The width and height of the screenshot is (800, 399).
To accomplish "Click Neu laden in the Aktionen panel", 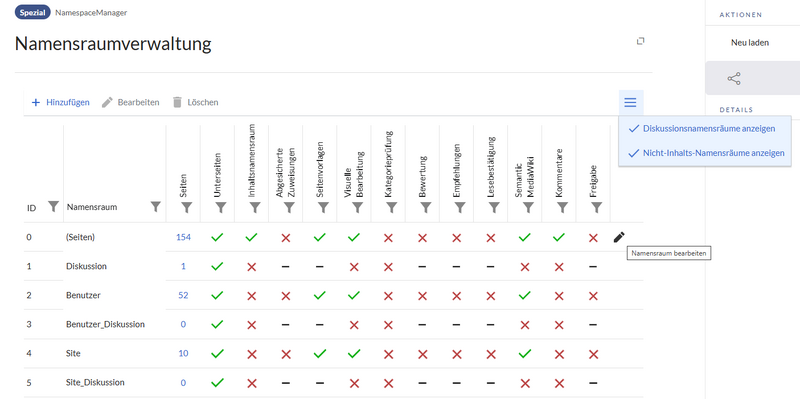I will click(x=749, y=43).
